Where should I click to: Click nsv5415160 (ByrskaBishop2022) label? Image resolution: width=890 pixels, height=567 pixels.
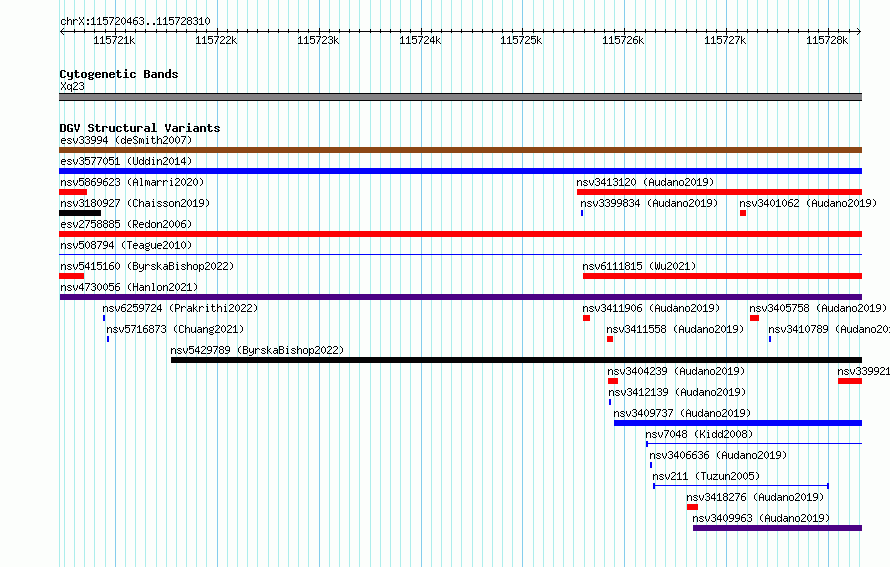[x=147, y=266]
